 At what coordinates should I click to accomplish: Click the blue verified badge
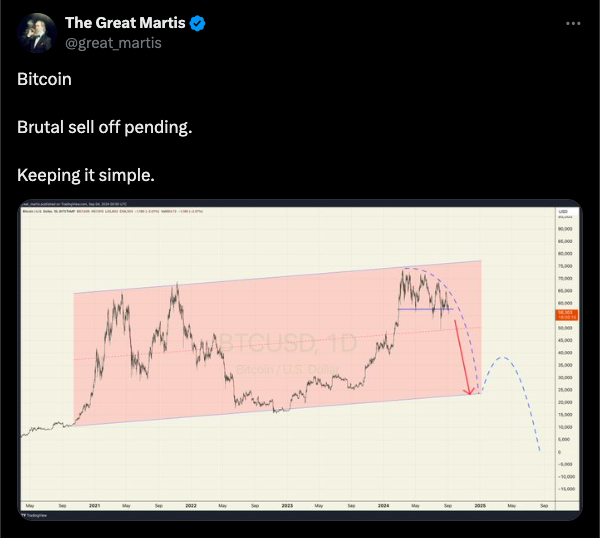pos(197,23)
